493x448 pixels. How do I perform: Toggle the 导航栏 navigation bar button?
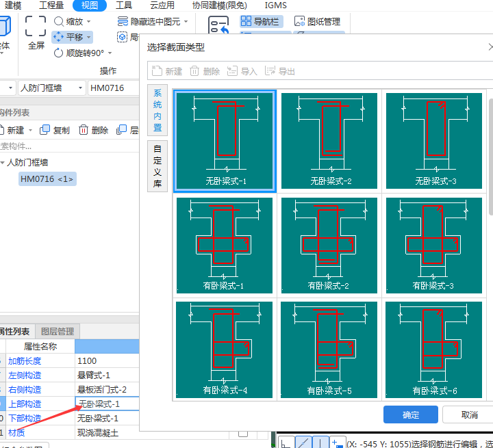261,21
